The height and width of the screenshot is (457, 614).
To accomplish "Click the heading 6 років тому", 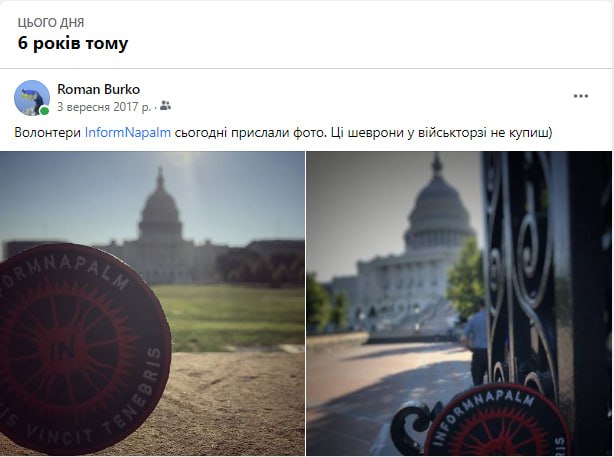I will (73, 43).
